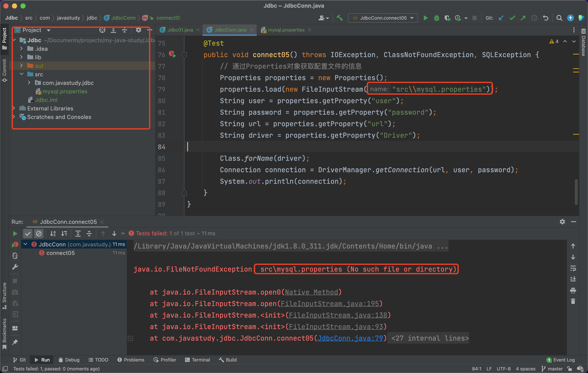Run JdbcConn.connect05 with the green play button

click(x=426, y=18)
